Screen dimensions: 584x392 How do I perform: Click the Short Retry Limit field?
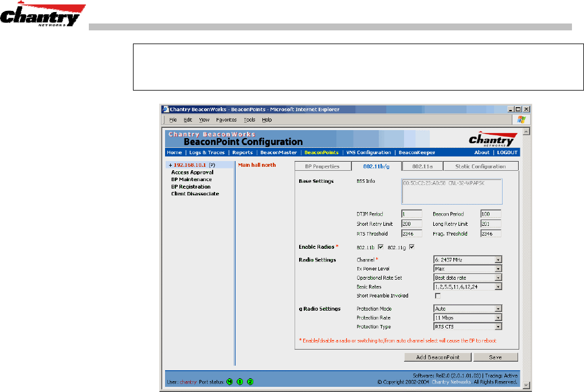click(411, 224)
